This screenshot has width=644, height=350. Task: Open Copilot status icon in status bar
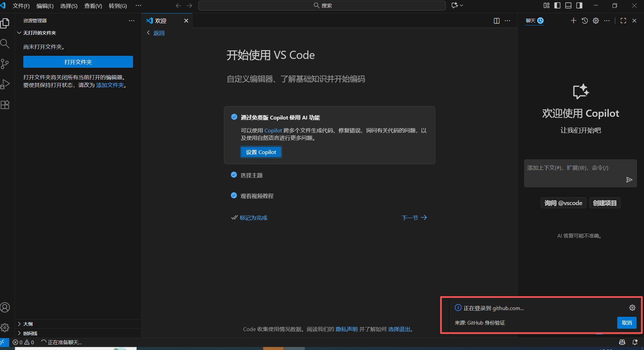tap(622, 342)
